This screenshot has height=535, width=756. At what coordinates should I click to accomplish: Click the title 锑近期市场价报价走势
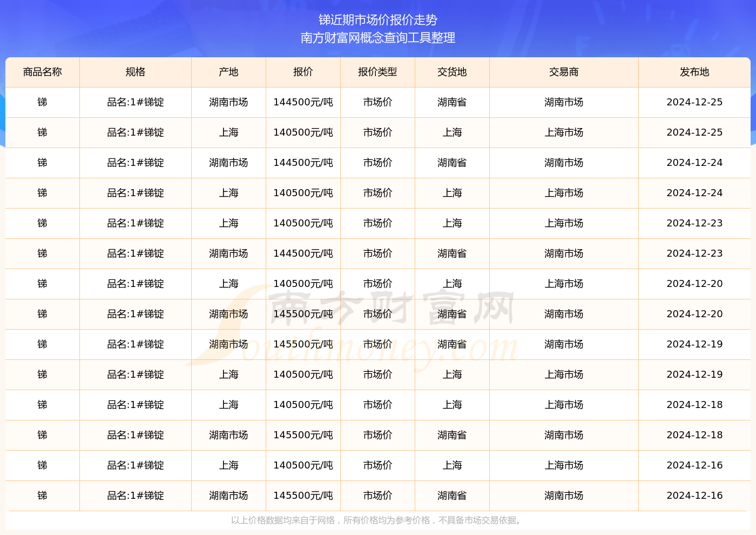(378, 20)
